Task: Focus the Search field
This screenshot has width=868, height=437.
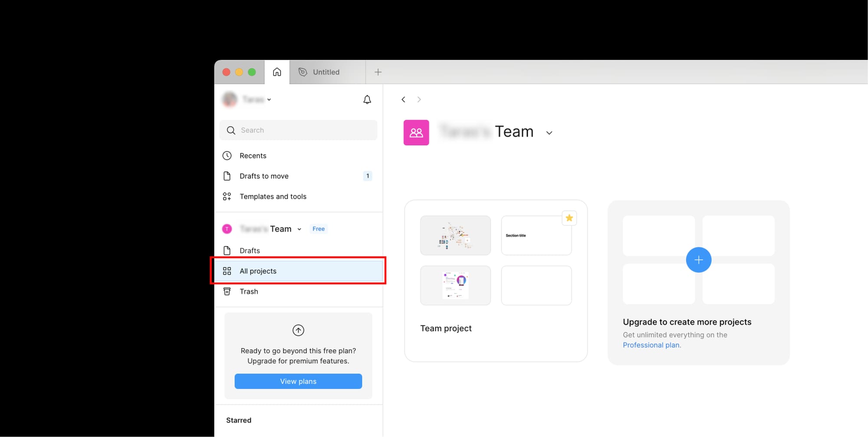Action: tap(298, 130)
